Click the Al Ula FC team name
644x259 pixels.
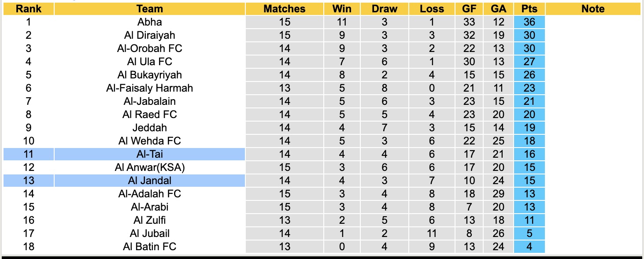pyautogui.click(x=149, y=62)
